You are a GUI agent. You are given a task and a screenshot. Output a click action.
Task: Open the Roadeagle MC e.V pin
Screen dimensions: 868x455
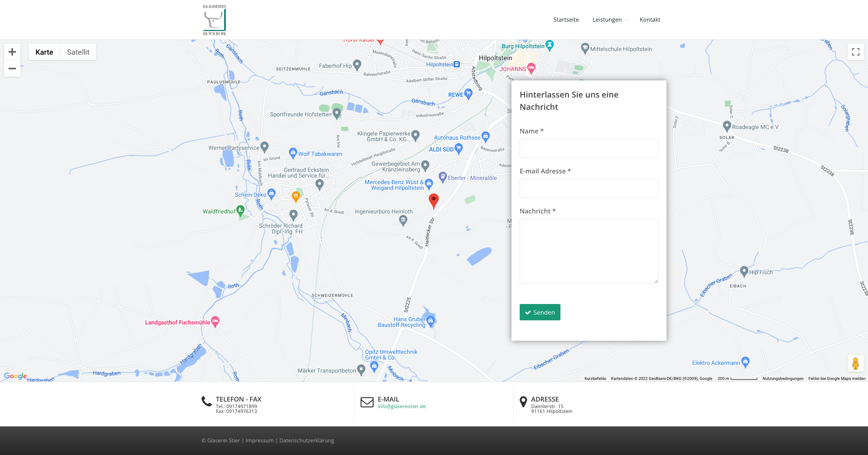(726, 126)
